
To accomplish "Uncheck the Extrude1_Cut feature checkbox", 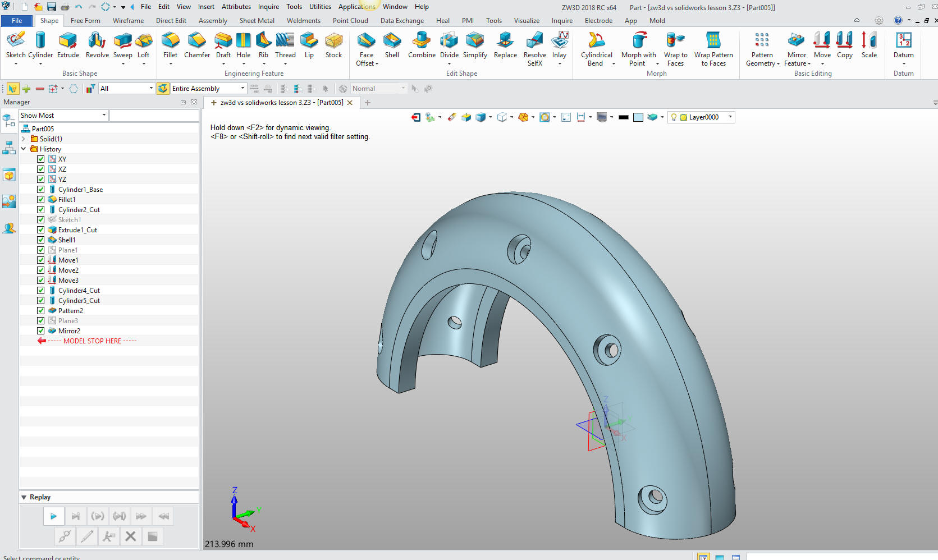I will point(41,230).
